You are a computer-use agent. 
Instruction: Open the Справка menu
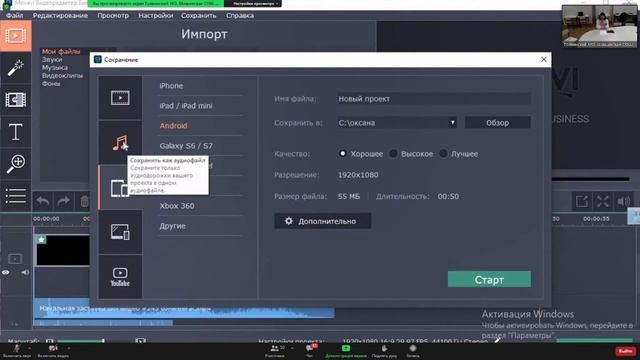[x=240, y=16]
